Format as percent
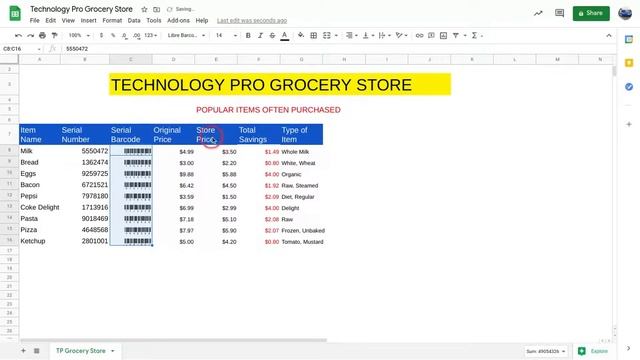 (113, 36)
